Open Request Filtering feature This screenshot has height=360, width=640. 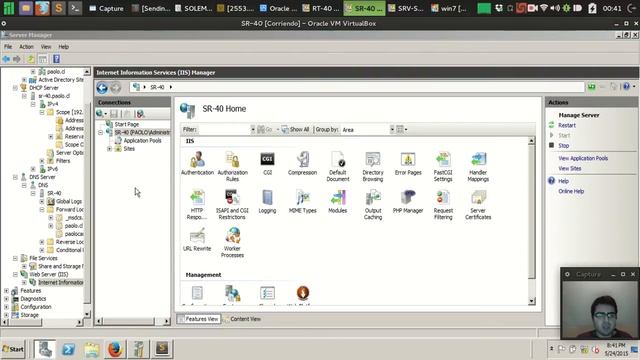(x=443, y=204)
